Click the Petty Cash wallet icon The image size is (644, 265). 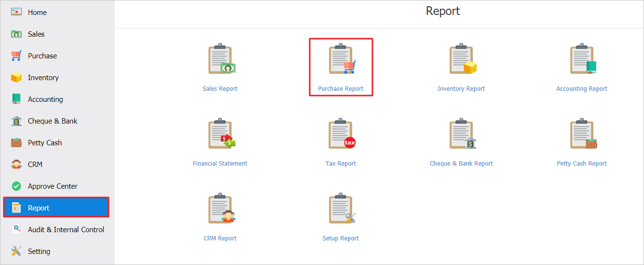click(x=16, y=142)
